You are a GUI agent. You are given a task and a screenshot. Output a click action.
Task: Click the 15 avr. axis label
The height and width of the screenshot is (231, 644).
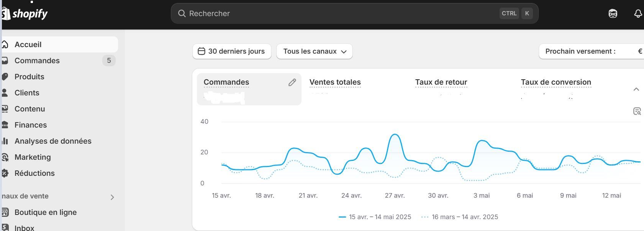[221, 195]
